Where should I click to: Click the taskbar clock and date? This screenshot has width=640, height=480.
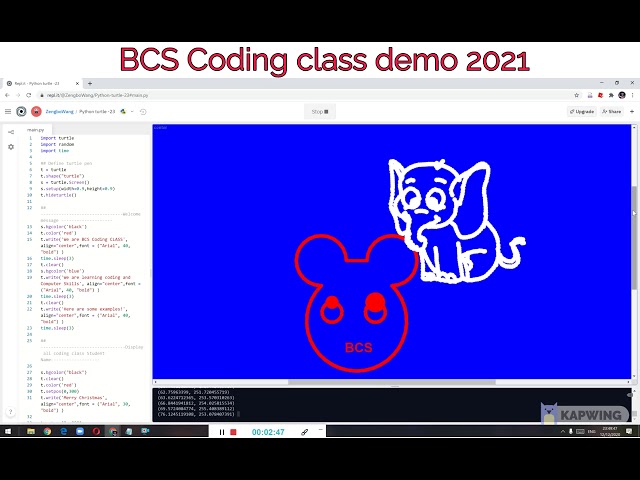pyautogui.click(x=610, y=431)
